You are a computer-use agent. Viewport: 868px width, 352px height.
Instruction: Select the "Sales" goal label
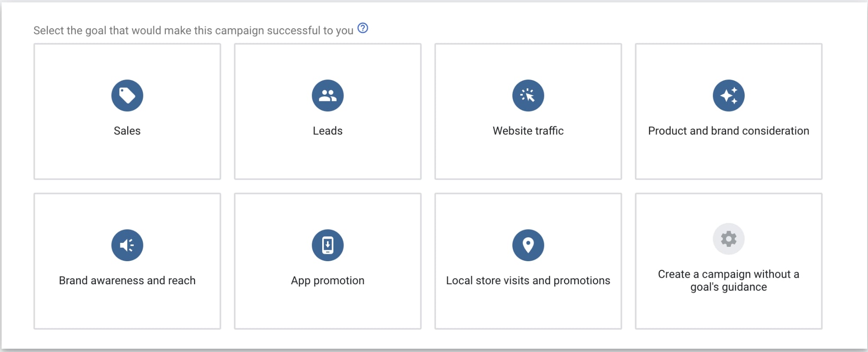[127, 131]
